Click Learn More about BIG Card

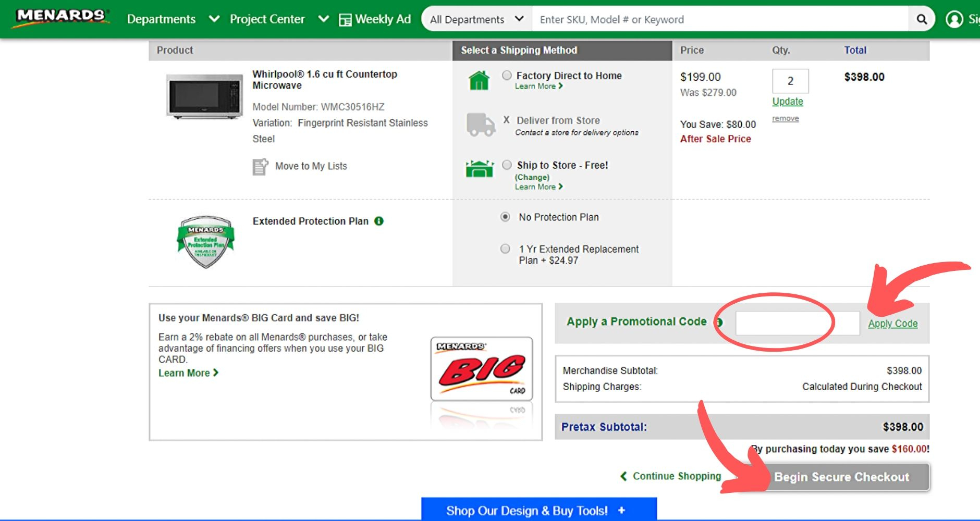pos(188,373)
